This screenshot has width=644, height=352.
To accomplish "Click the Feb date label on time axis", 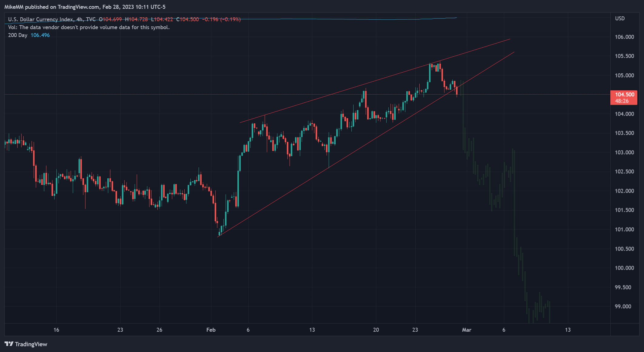I will 211,330.
